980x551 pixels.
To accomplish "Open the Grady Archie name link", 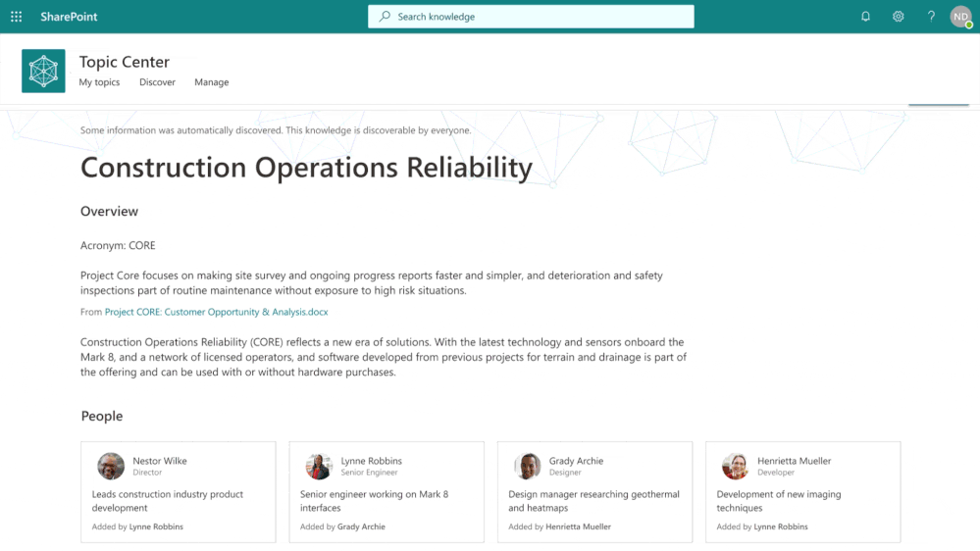I will pos(576,461).
